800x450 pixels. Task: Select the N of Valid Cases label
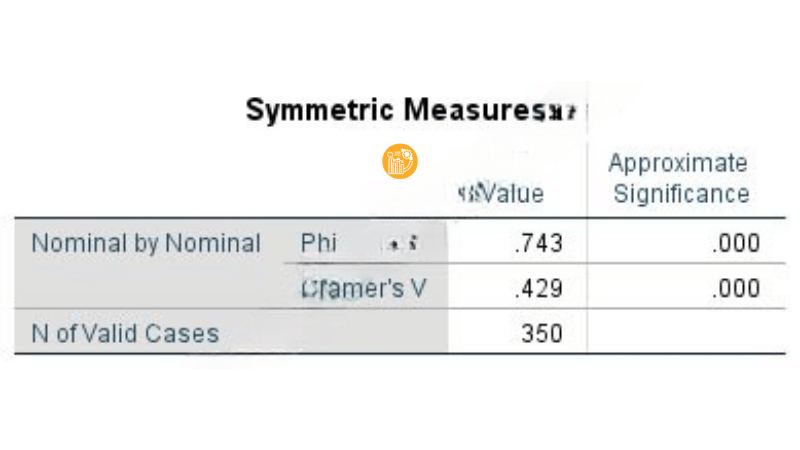click(125, 333)
